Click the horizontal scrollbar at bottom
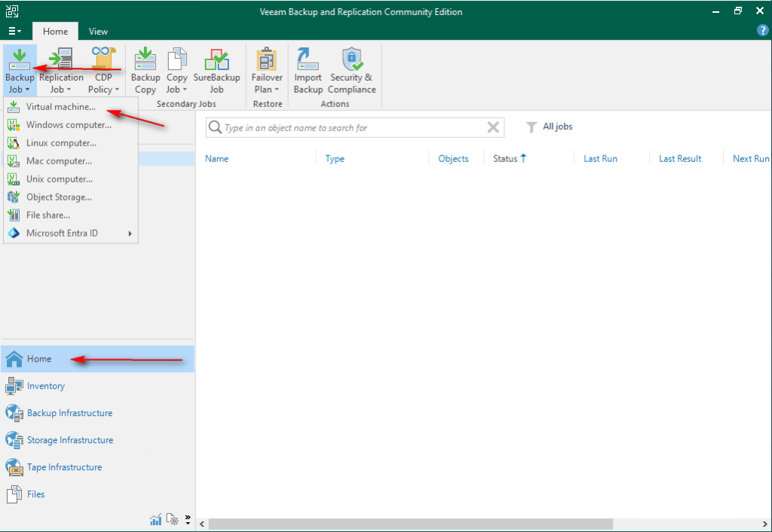Image resolution: width=772 pixels, height=532 pixels. [411, 523]
